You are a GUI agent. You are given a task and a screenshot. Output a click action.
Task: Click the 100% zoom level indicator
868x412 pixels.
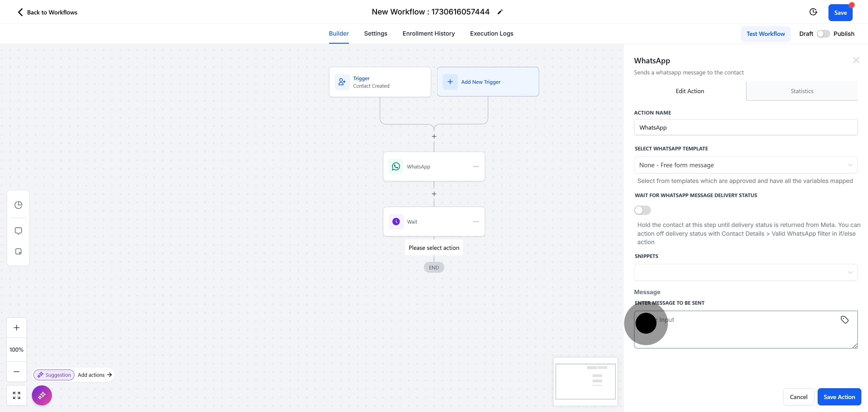[17, 350]
